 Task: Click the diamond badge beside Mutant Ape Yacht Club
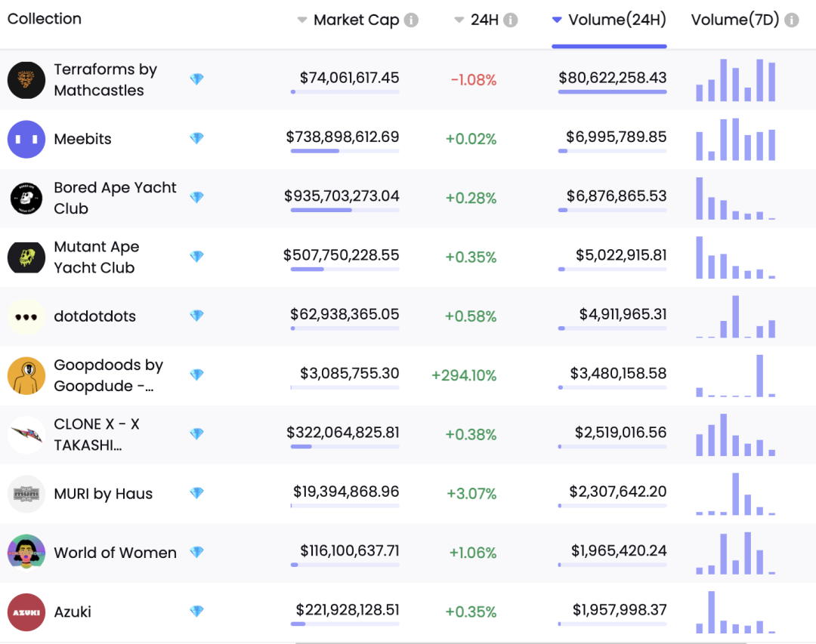point(196,257)
